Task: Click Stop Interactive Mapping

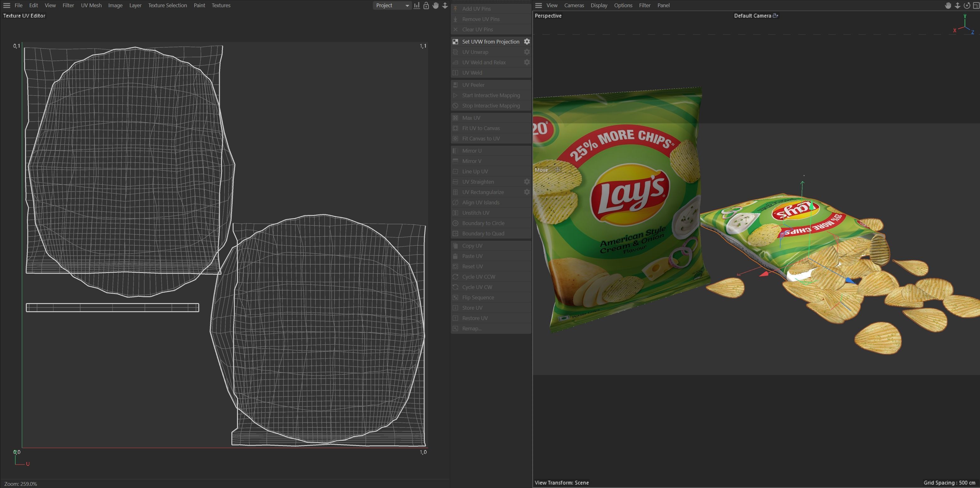Action: (491, 105)
